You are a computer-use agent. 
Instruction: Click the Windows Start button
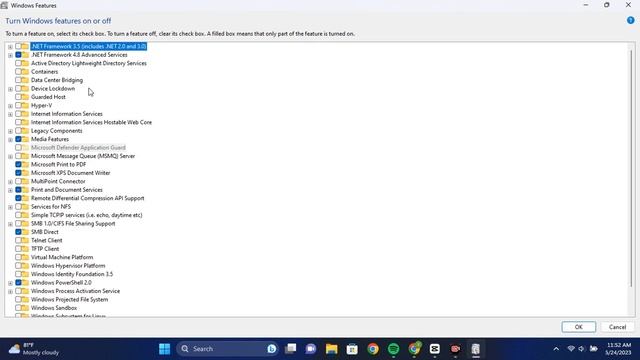[x=164, y=349]
